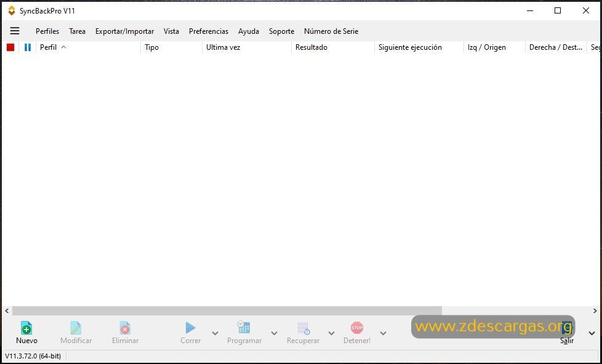This screenshot has height=364, width=602.
Task: Click the scrollbar right arrow
Action: (595, 311)
